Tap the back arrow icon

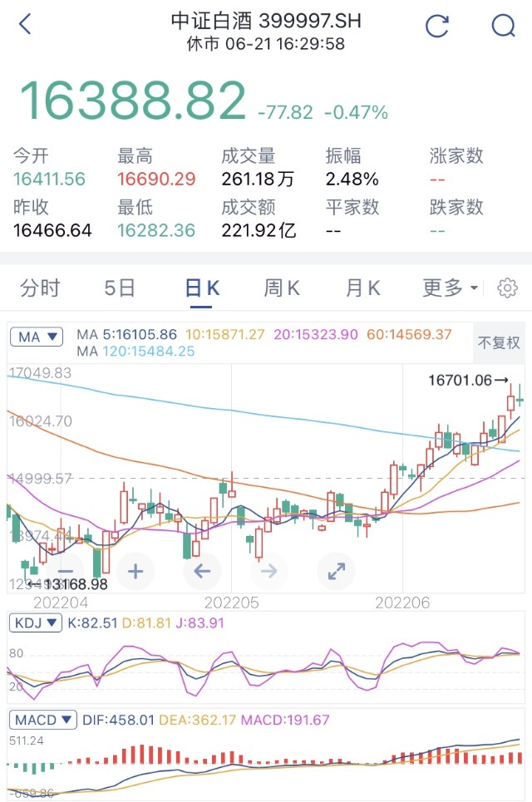25,24
